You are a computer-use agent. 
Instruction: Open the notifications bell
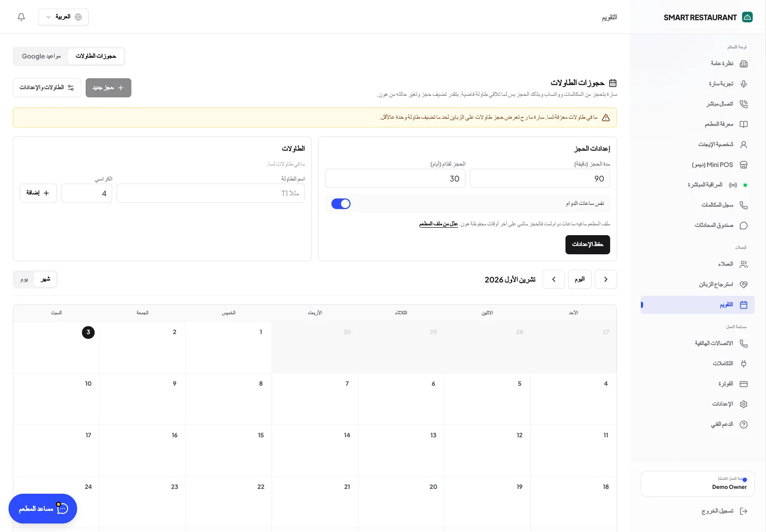[x=21, y=17]
